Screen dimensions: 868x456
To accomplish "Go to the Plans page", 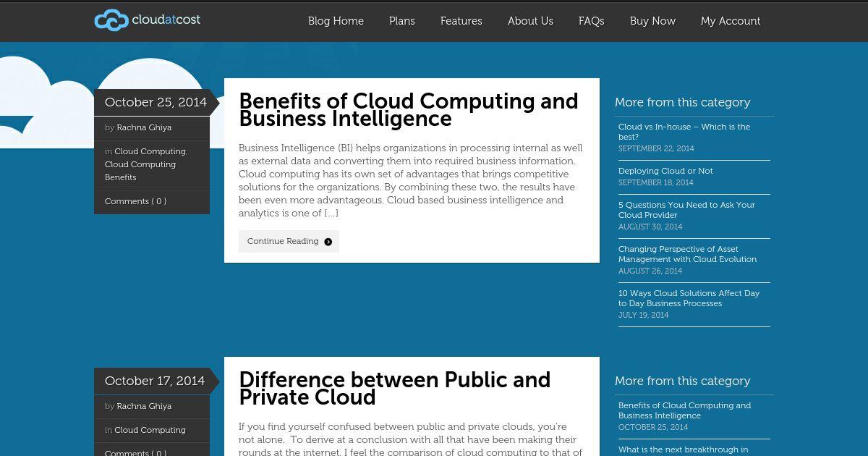I will [402, 21].
